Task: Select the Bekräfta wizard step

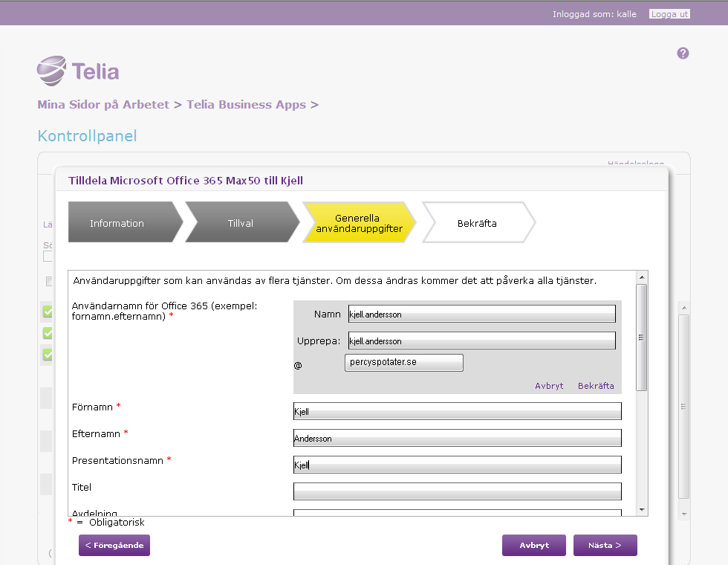Action: [478, 222]
